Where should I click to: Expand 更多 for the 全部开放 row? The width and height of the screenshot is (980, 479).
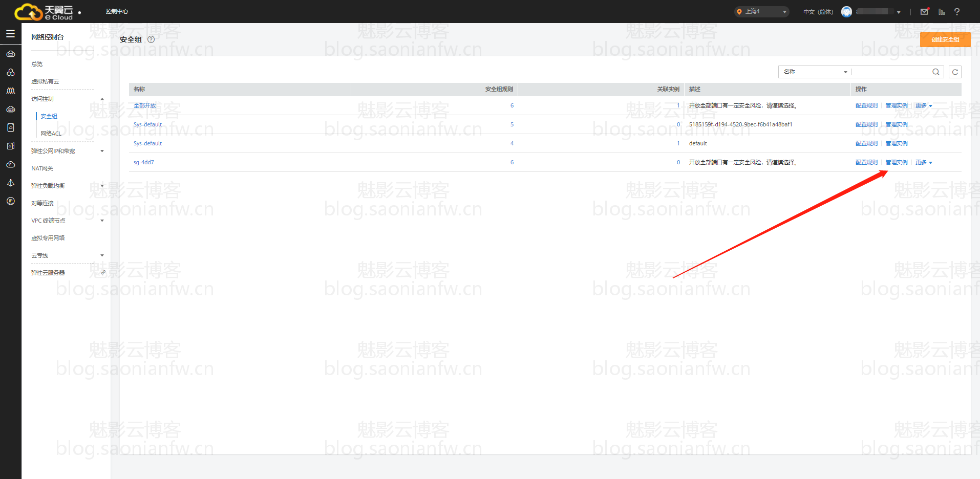[x=924, y=105]
